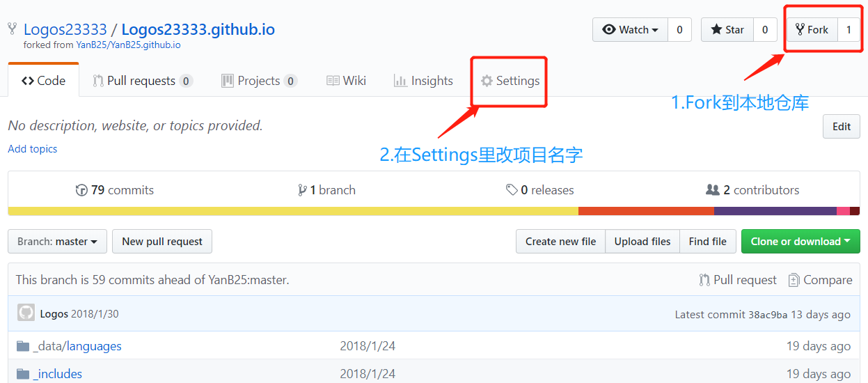Image resolution: width=868 pixels, height=383 pixels.
Task: Click the fork icon beside repository name
Action: (x=12, y=29)
